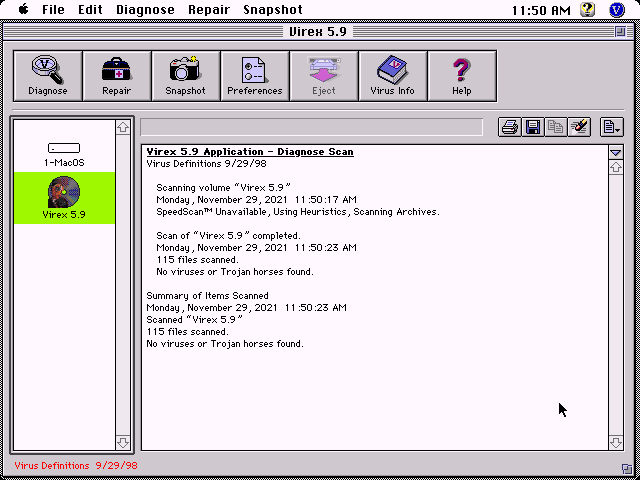This screenshot has height=480, width=640.
Task: Click the red Virus Definitions 9/29/98 status text
Action: tap(76, 465)
